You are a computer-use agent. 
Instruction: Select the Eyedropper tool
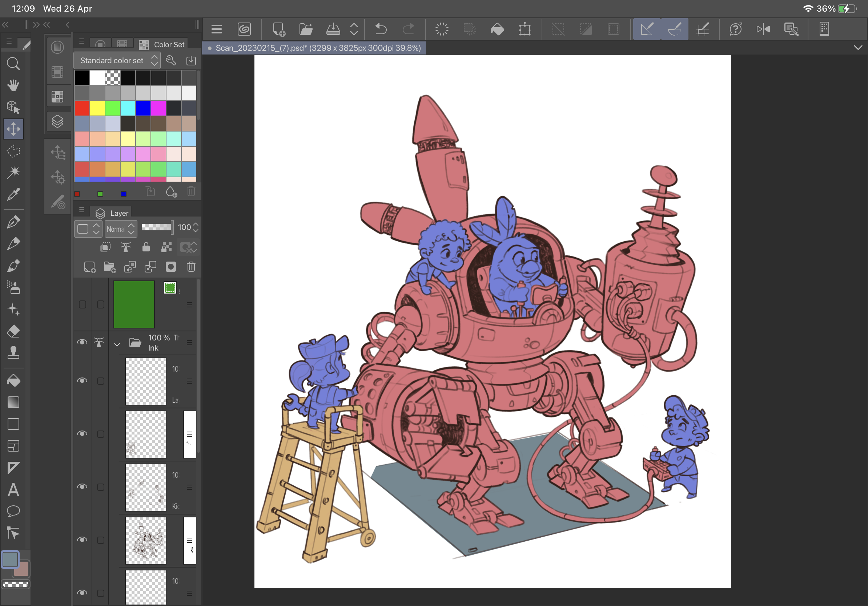(x=13, y=195)
